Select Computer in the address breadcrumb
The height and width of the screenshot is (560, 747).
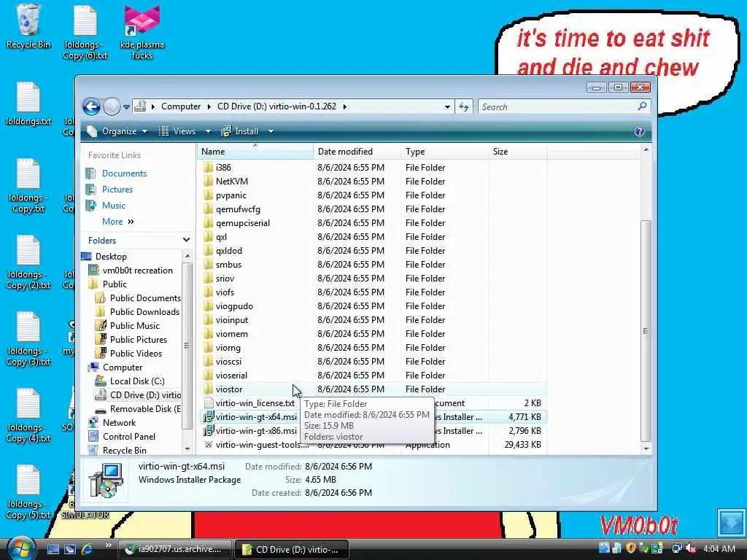[181, 106]
